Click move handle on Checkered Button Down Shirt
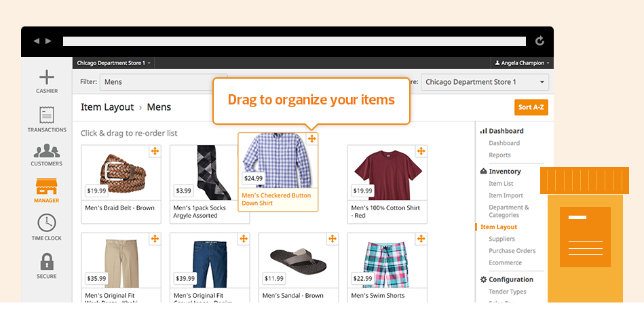The width and height of the screenshot is (644, 333). coord(311,139)
